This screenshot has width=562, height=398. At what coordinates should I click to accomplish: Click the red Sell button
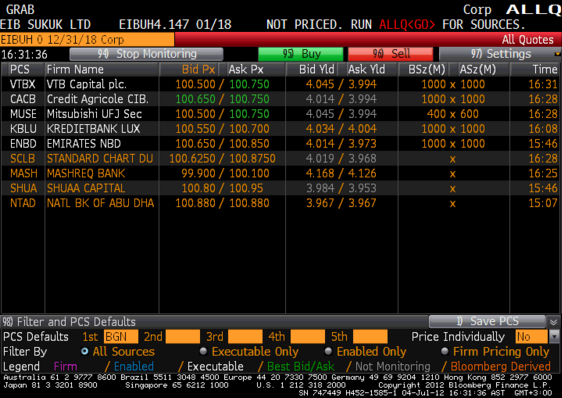click(x=390, y=54)
